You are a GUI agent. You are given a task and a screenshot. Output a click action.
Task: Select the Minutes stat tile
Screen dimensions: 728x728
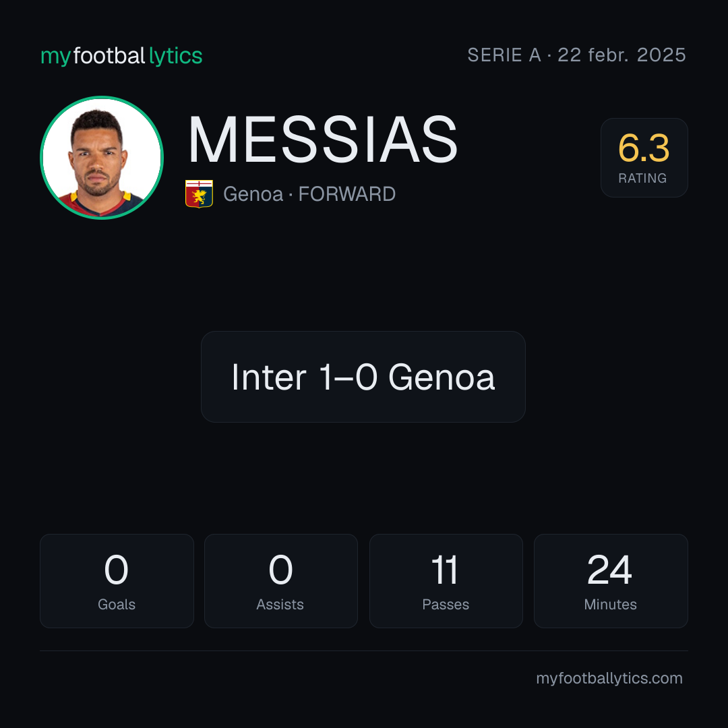[611, 581]
